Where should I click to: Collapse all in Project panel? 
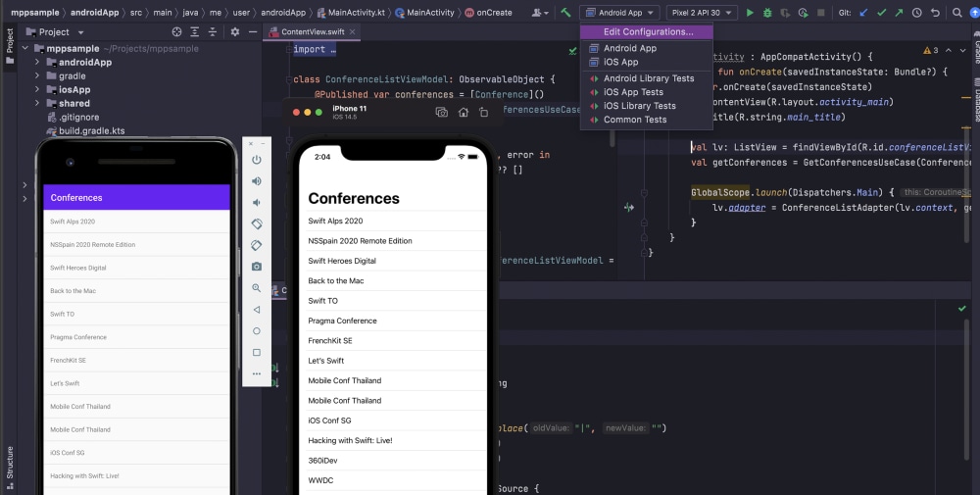pos(213,32)
